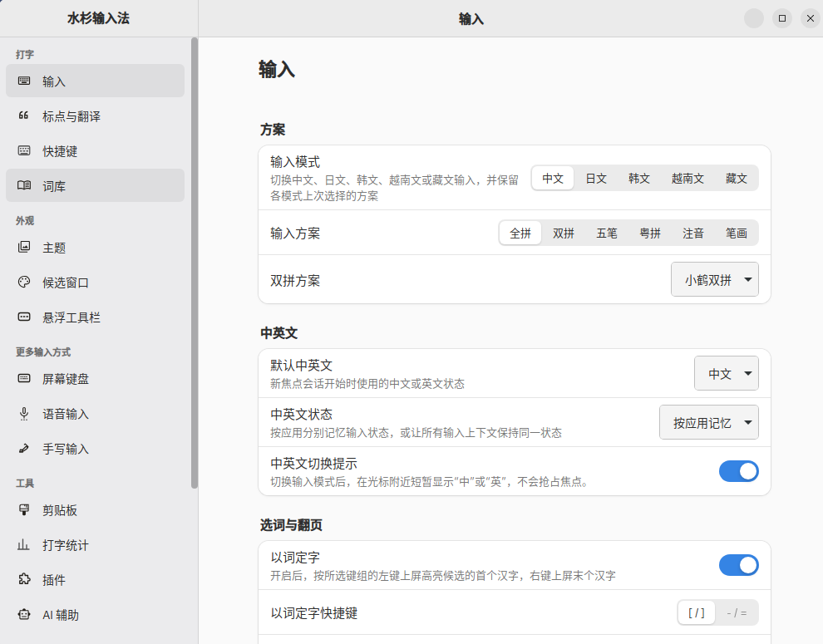This screenshot has width=823, height=644.
Task: Click the clipboard icon beside 剪贴板
Action: 24,509
